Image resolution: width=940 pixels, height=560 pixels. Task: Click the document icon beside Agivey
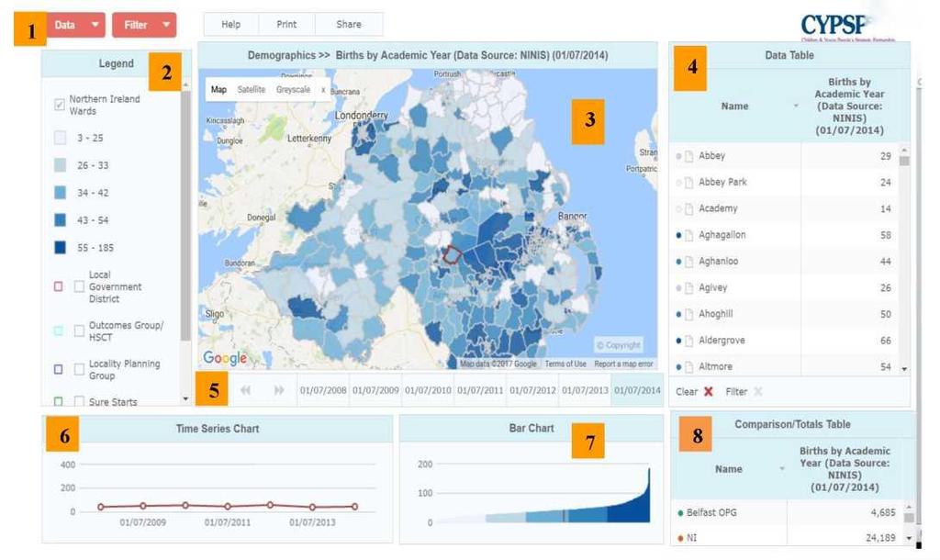(688, 287)
